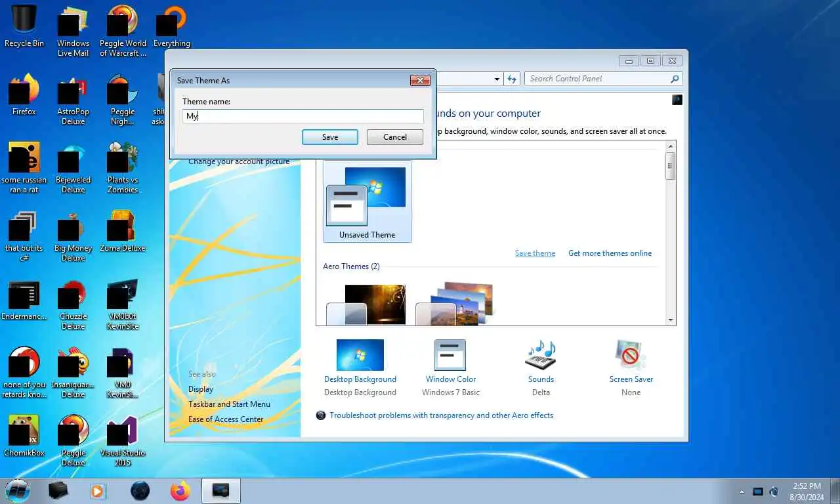
Task: Open Screen Saver settings
Action: [631, 368]
